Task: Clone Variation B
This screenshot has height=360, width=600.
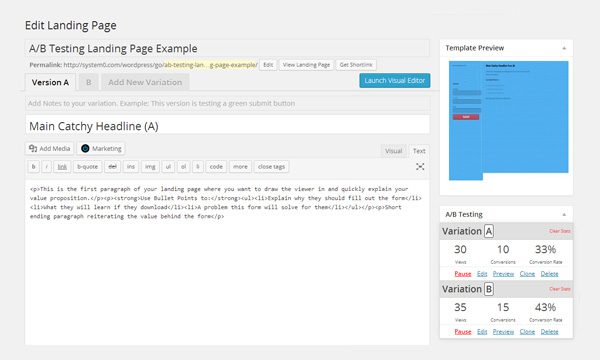Action: coord(527,332)
